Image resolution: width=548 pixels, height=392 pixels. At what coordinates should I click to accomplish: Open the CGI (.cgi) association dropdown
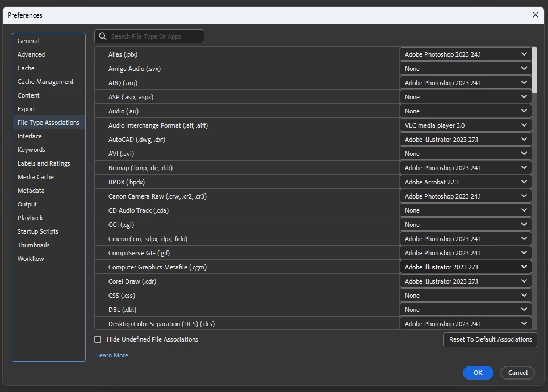tap(466, 225)
